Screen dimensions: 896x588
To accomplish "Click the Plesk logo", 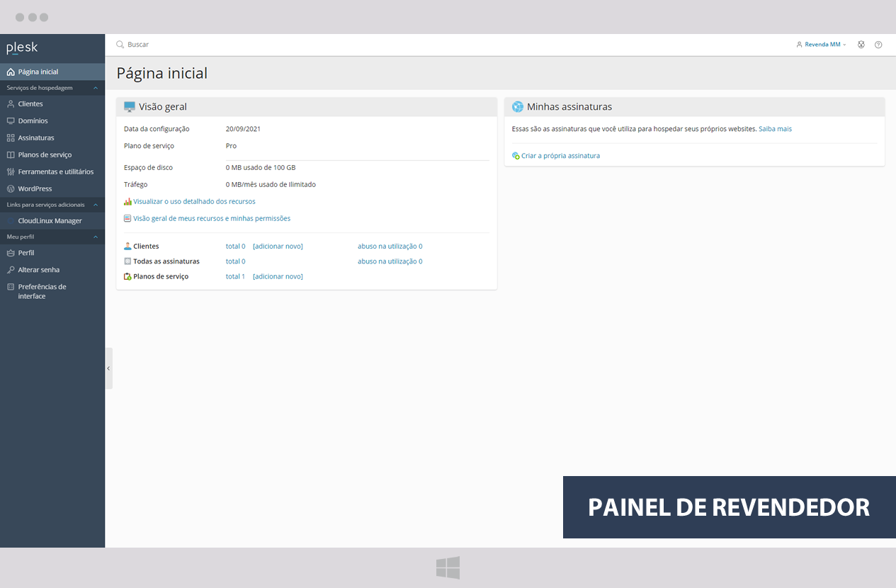I will pos(22,48).
